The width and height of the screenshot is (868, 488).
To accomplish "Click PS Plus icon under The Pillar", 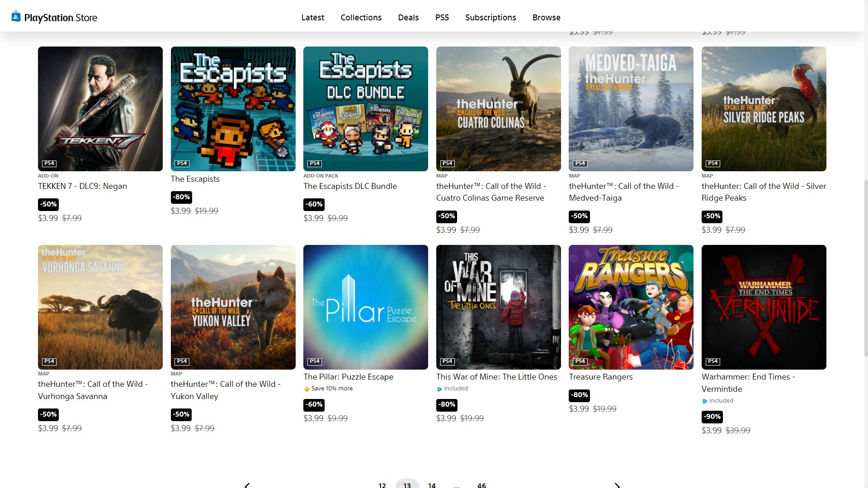I will pyautogui.click(x=307, y=389).
